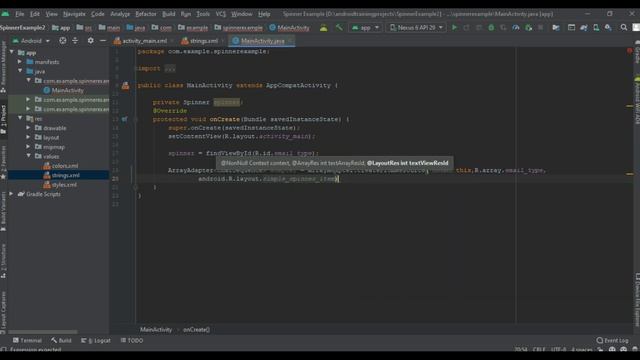
Task: Open the Nexus 6 API 29 device dropdown
Action: tap(416, 27)
